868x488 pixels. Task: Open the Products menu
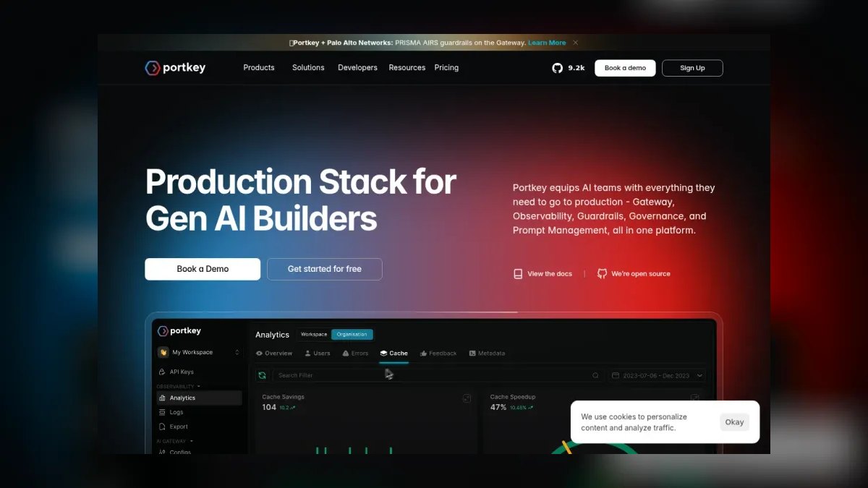tap(259, 68)
